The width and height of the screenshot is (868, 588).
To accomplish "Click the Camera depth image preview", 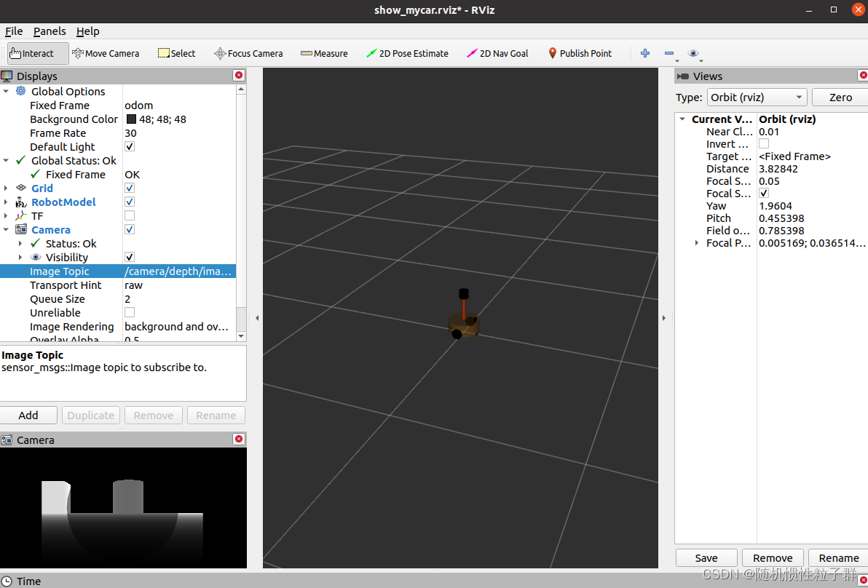I will tap(123, 508).
